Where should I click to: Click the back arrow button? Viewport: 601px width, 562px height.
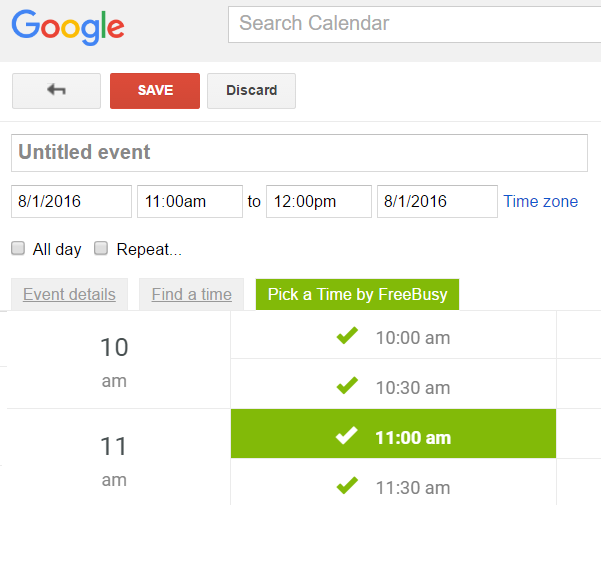[x=56, y=90]
